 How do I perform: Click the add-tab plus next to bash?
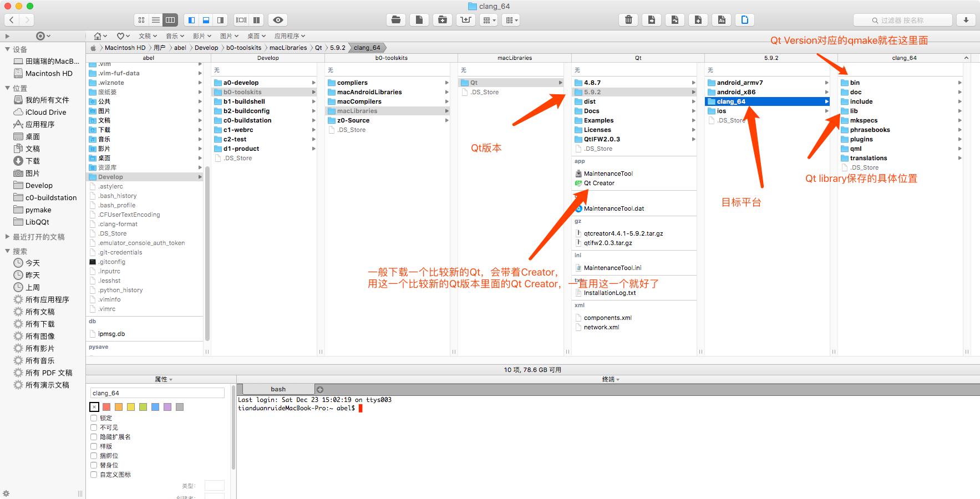(320, 390)
